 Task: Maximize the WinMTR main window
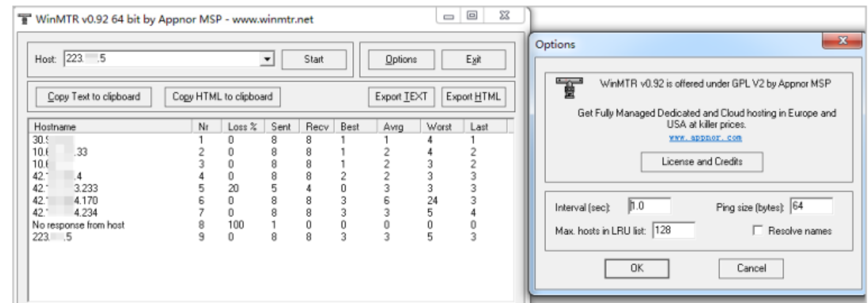(472, 16)
